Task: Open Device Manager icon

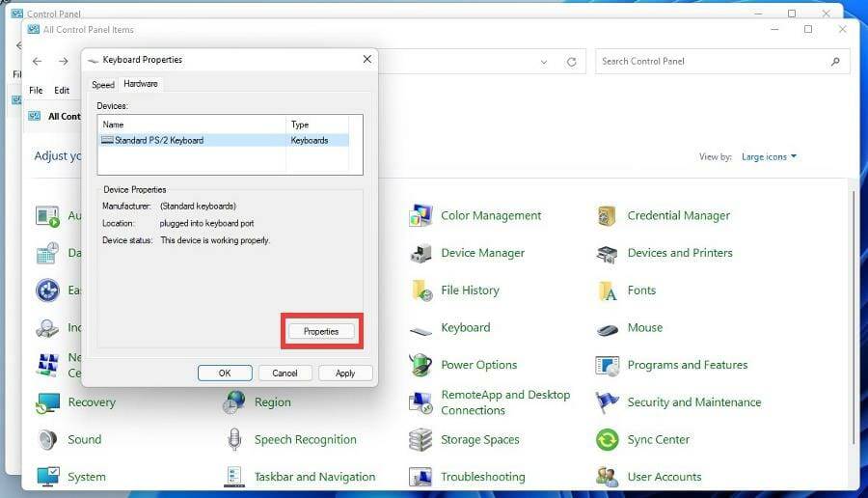Action: coord(420,253)
